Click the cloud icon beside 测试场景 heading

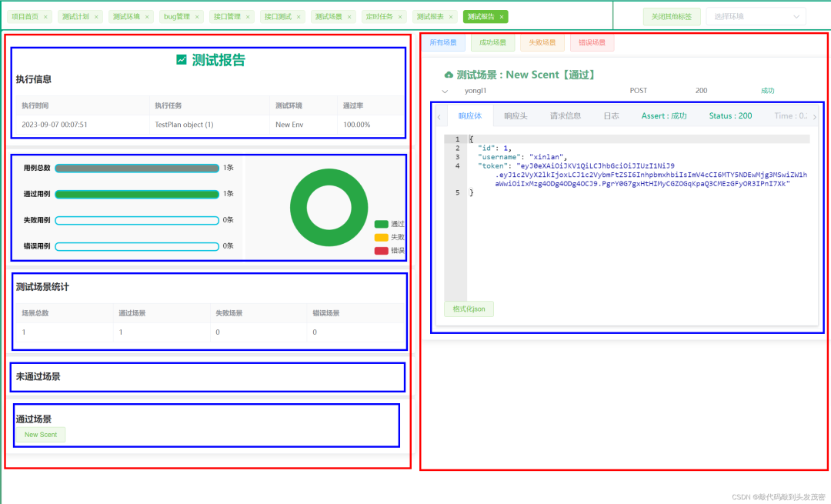[449, 75]
